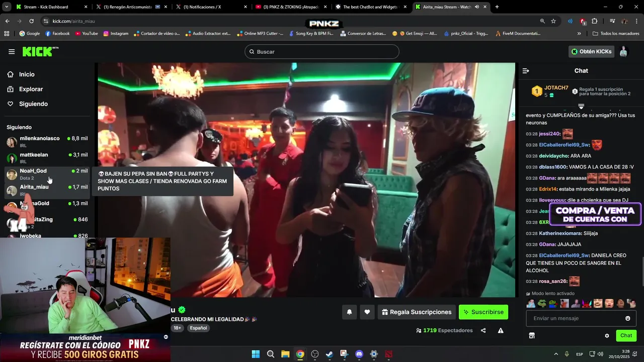The width and height of the screenshot is (644, 362).
Task: Toggle the stream notification bell
Action: click(349, 312)
